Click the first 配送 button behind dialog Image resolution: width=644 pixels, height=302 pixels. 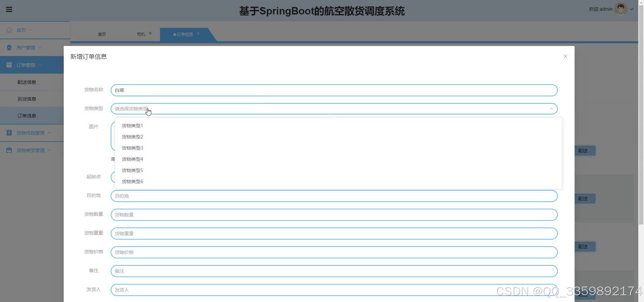point(585,151)
